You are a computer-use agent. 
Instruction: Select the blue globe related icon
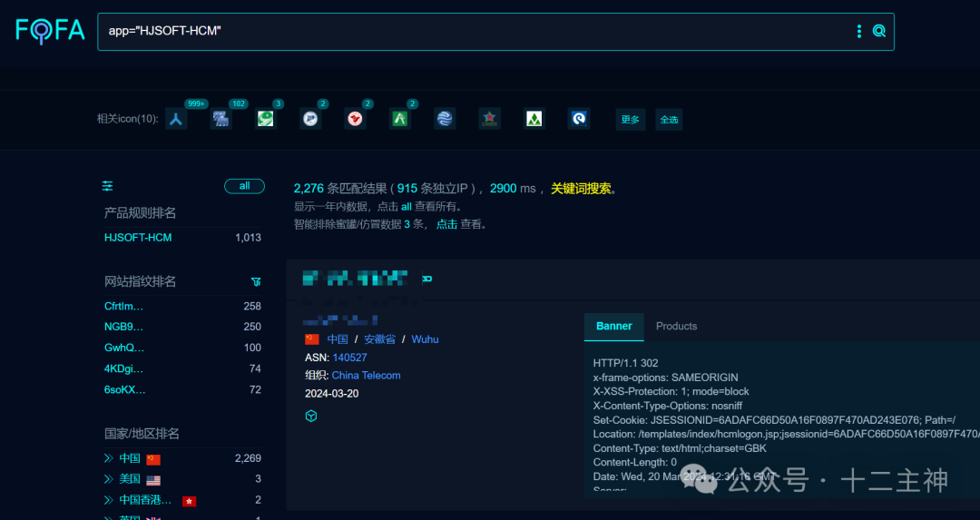tap(445, 119)
